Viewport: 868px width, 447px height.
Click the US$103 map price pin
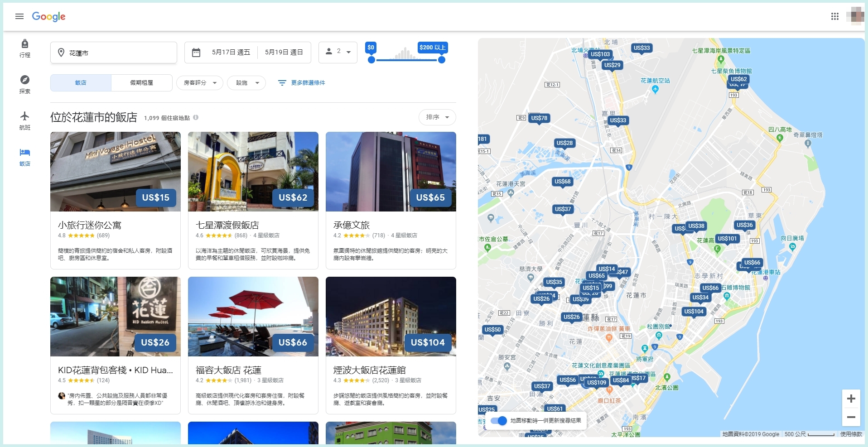click(x=600, y=54)
